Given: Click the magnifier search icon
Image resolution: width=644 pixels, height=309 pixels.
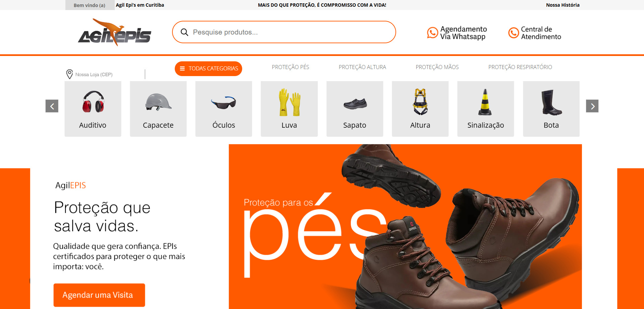Looking at the screenshot, I should pos(184,32).
